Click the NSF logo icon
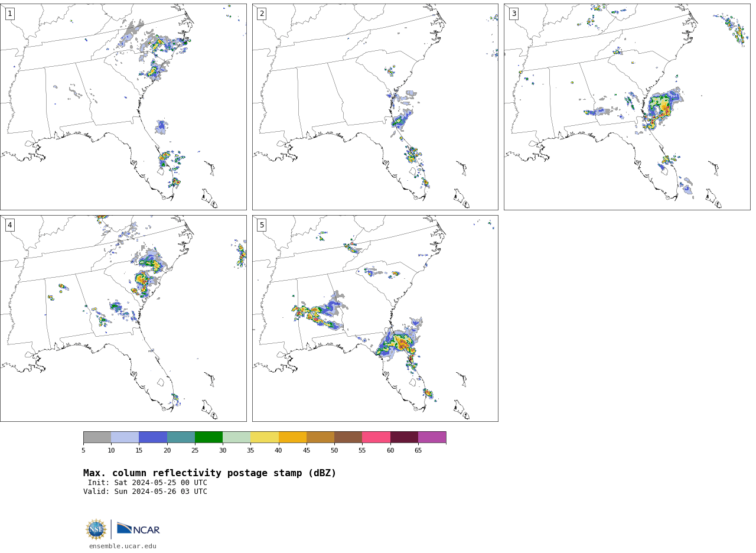Screen dimensions: 756x553 [96, 529]
